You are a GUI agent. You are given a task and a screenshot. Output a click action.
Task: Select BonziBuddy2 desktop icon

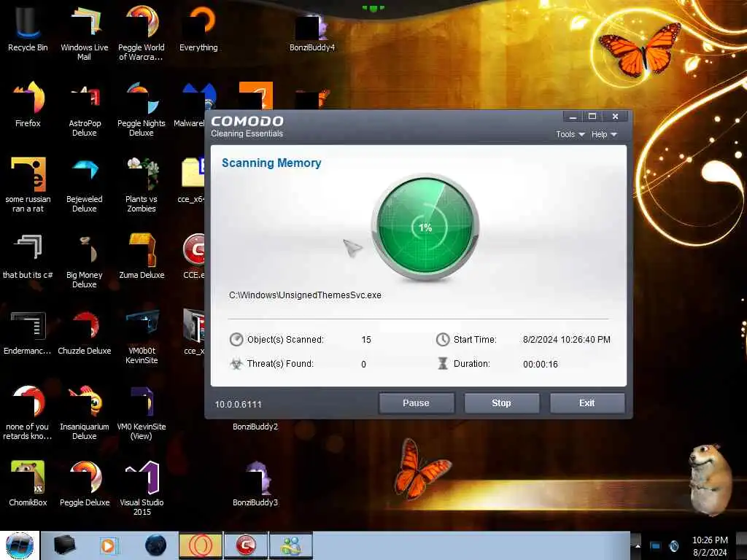[255, 426]
